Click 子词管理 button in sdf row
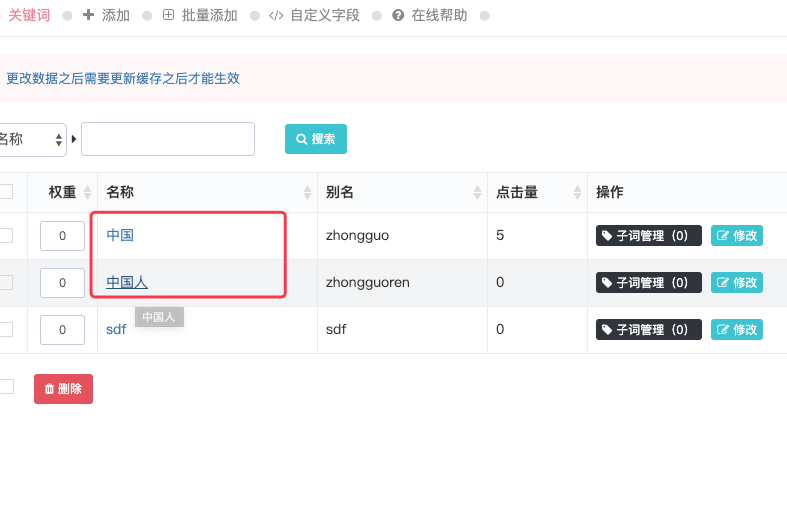The image size is (787, 511). pos(648,329)
